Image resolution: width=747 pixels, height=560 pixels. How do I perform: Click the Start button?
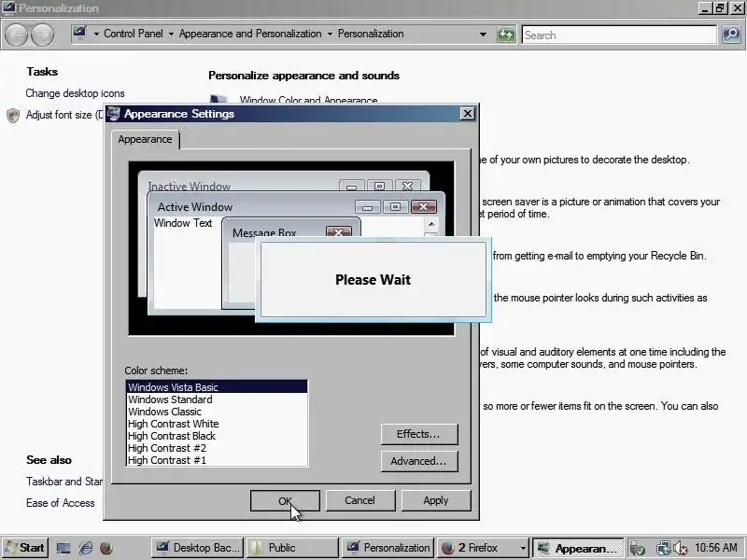click(24, 548)
